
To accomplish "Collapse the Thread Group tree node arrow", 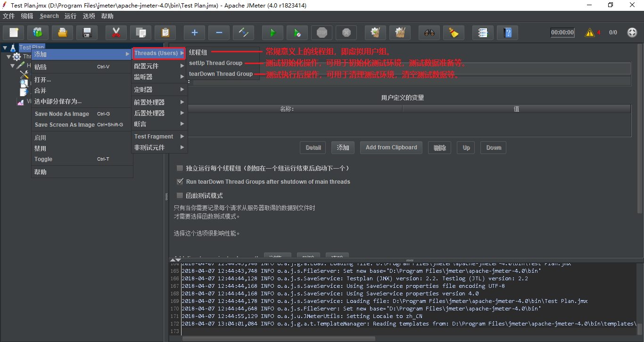I will tap(8, 57).
